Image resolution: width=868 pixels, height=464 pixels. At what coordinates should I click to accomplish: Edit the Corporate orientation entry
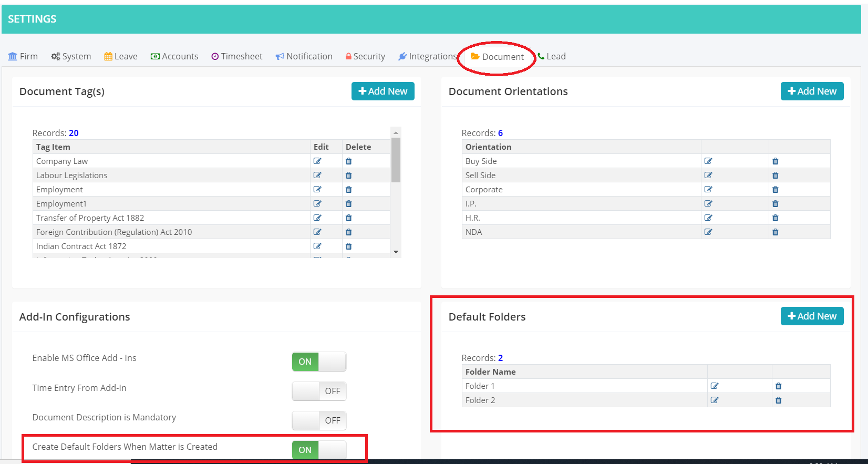coord(708,189)
